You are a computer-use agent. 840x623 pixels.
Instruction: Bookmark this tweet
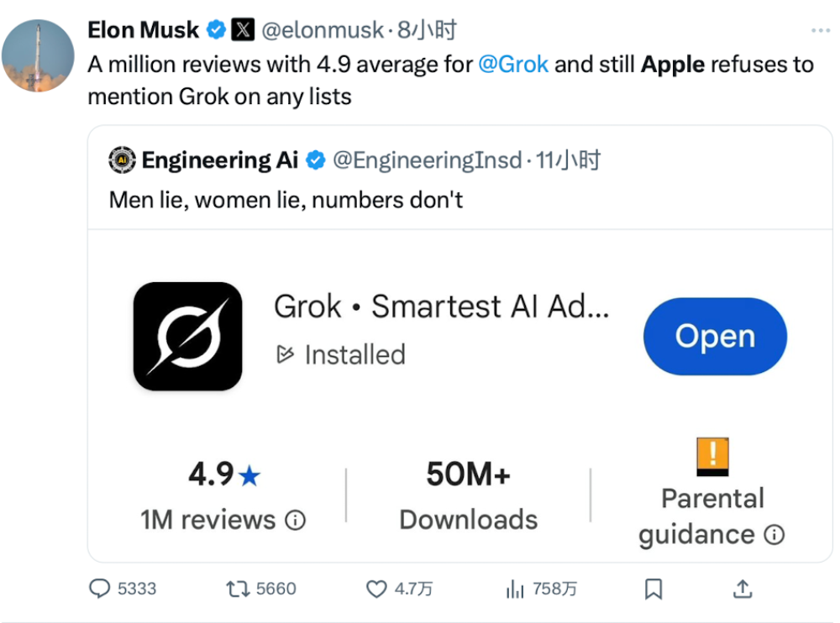coord(654,589)
